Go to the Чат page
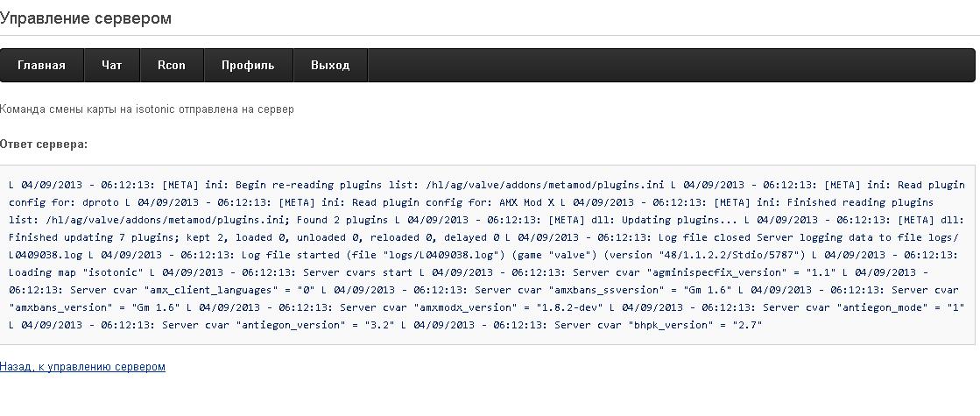The height and width of the screenshot is (416, 980). (x=111, y=66)
